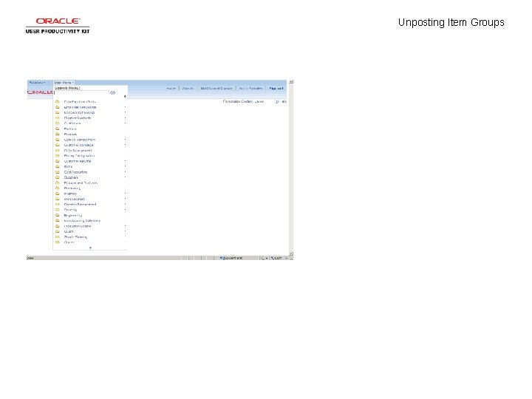Expand submenu arrow for Employee Self-Service

pos(125,107)
